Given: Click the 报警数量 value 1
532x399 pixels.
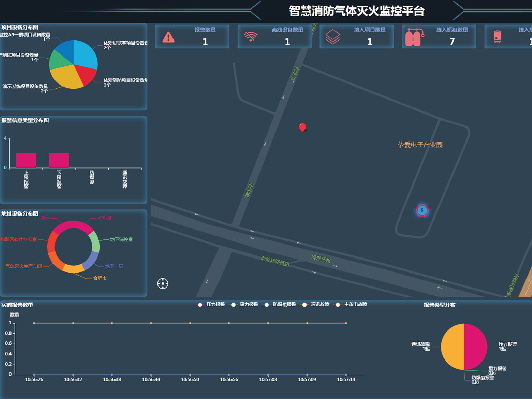Looking at the screenshot, I should click(205, 42).
